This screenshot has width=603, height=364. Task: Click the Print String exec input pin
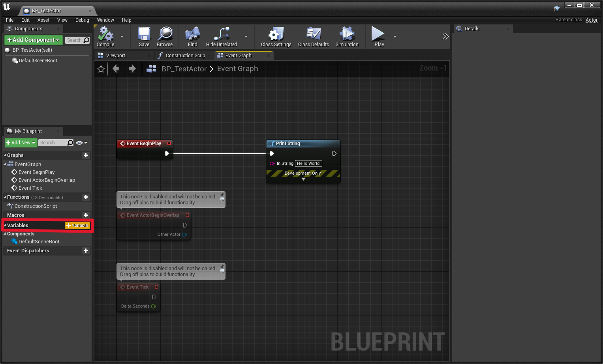[x=272, y=153]
